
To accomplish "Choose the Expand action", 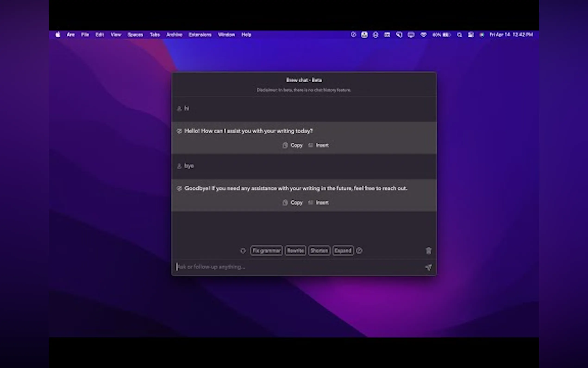I will point(343,251).
